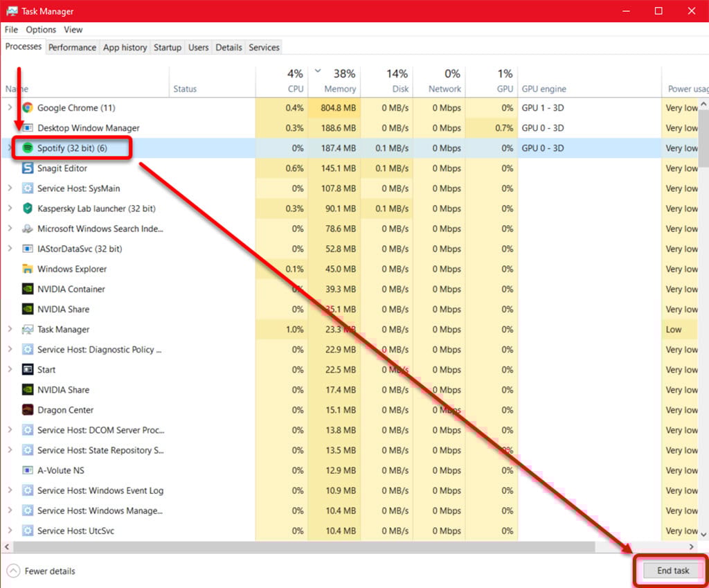Image resolution: width=709 pixels, height=588 pixels.
Task: Click the Desktop Window Manager icon
Action: (28, 128)
